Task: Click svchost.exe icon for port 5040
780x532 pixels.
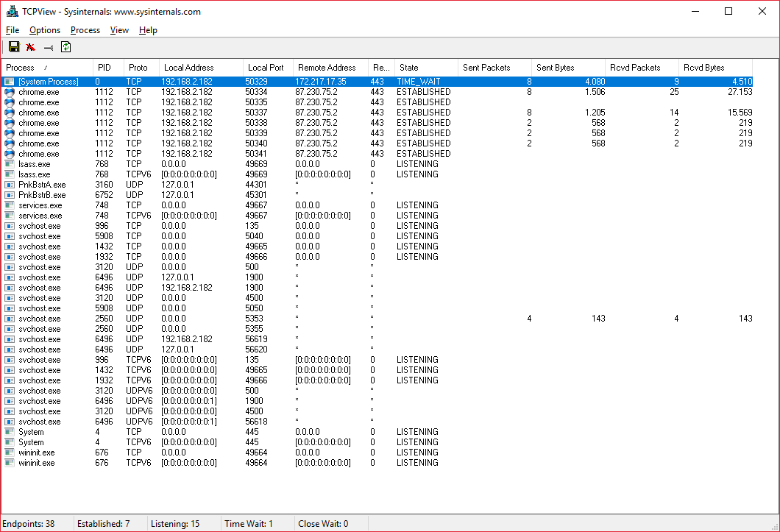Action: pos(10,236)
